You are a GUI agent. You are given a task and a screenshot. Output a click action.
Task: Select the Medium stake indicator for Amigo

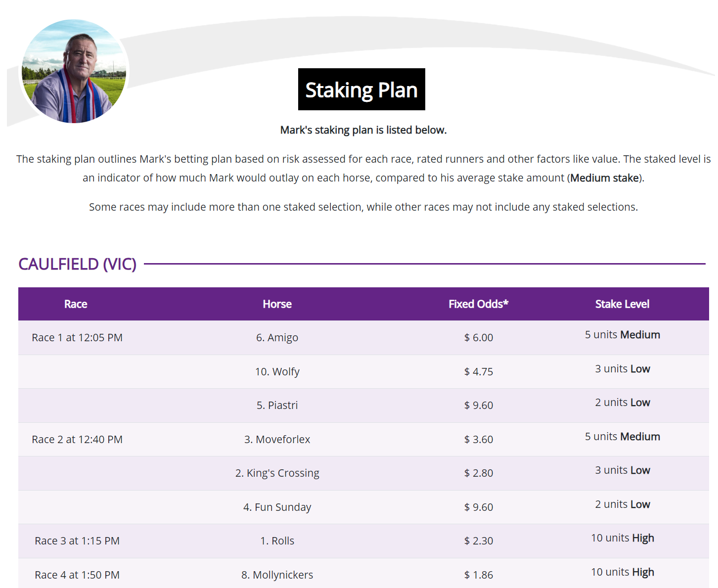point(622,334)
